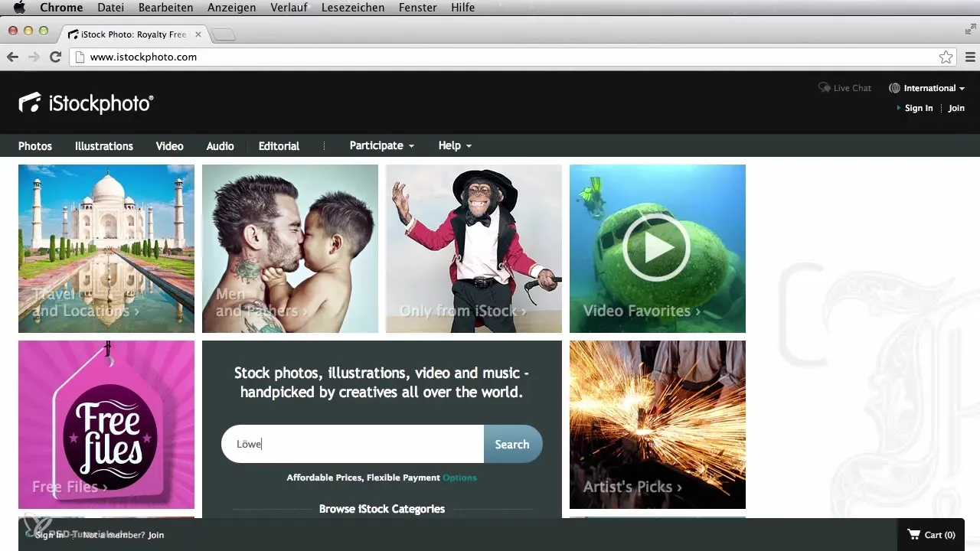Viewport: 980px width, 551px height.
Task: Open the Chrome hamburger menu
Action: coord(970,57)
